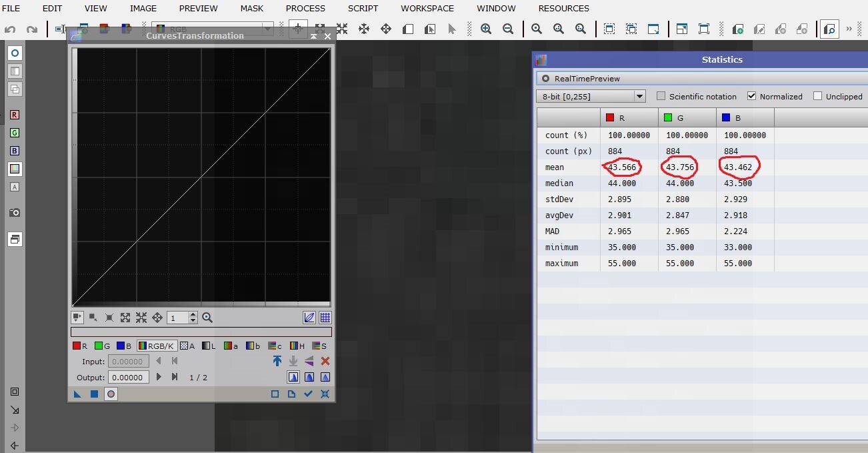Viewport: 868px width, 453px height.
Task: Toggle show all curves button
Action: pyautogui.click(x=309, y=318)
